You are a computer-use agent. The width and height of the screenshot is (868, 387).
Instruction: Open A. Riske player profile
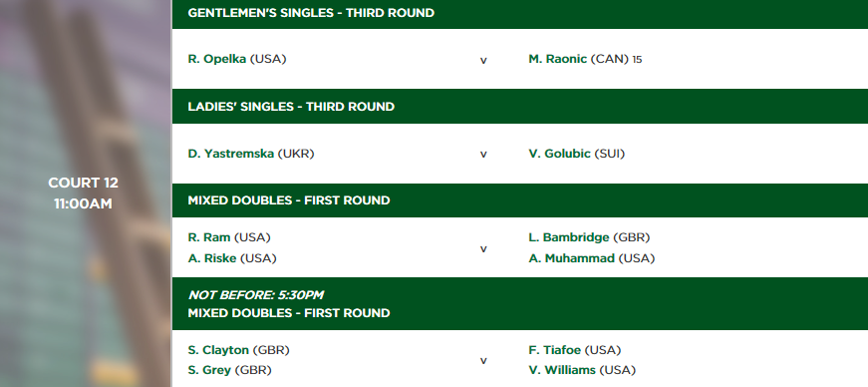coord(212,258)
